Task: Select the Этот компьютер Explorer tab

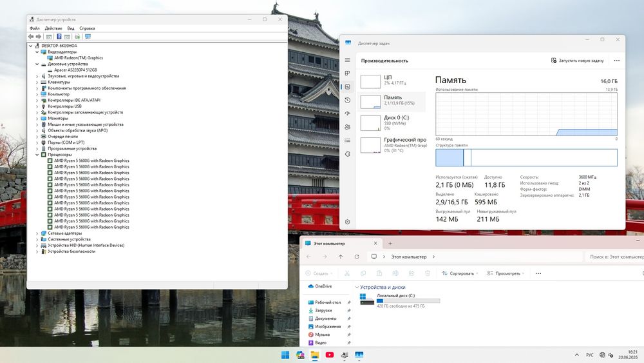Action: 341,243
